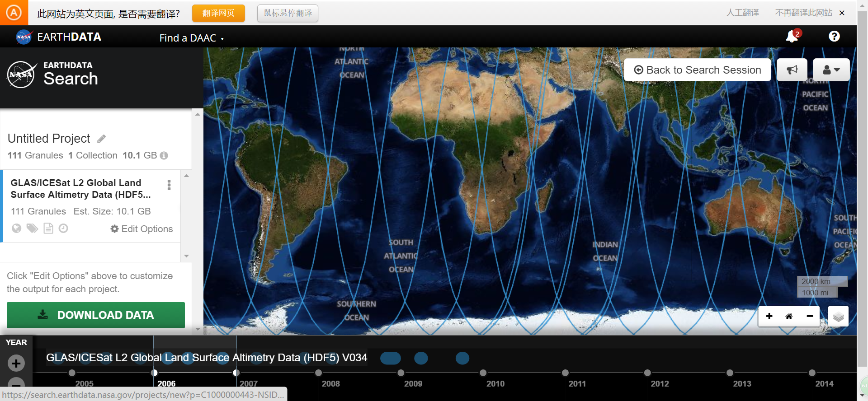The width and height of the screenshot is (868, 401).
Task: Click the last blue granule blob on timeline
Action: tap(462, 358)
